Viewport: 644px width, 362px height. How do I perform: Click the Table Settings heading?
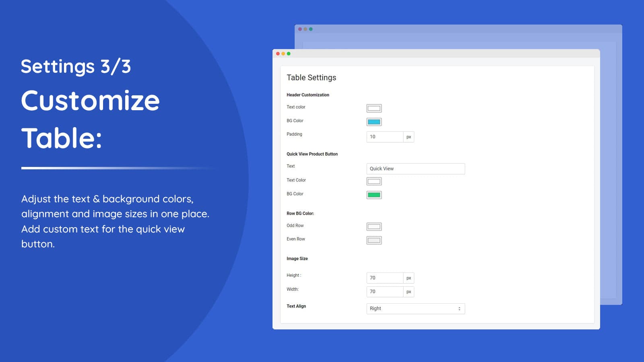311,78
